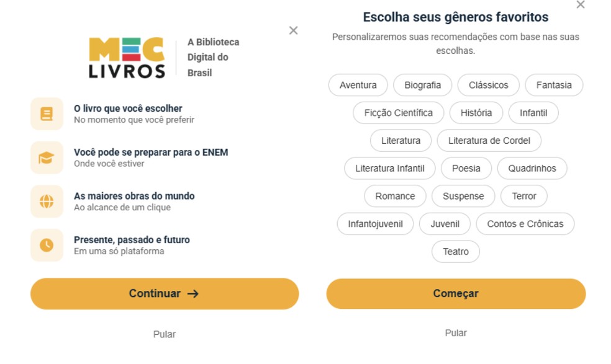Select the Contos e Crônicas genre
This screenshot has height=364, width=611.
point(525,224)
